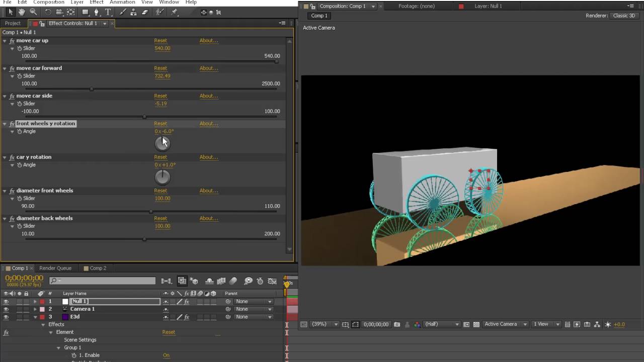Hide the Camera 1 layer
The height and width of the screenshot is (362, 644).
[6, 309]
